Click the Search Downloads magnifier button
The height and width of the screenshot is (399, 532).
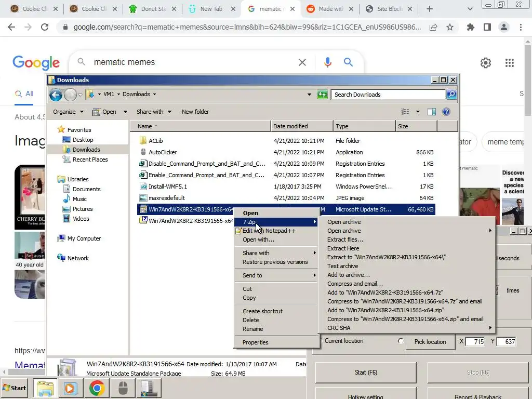451,95
